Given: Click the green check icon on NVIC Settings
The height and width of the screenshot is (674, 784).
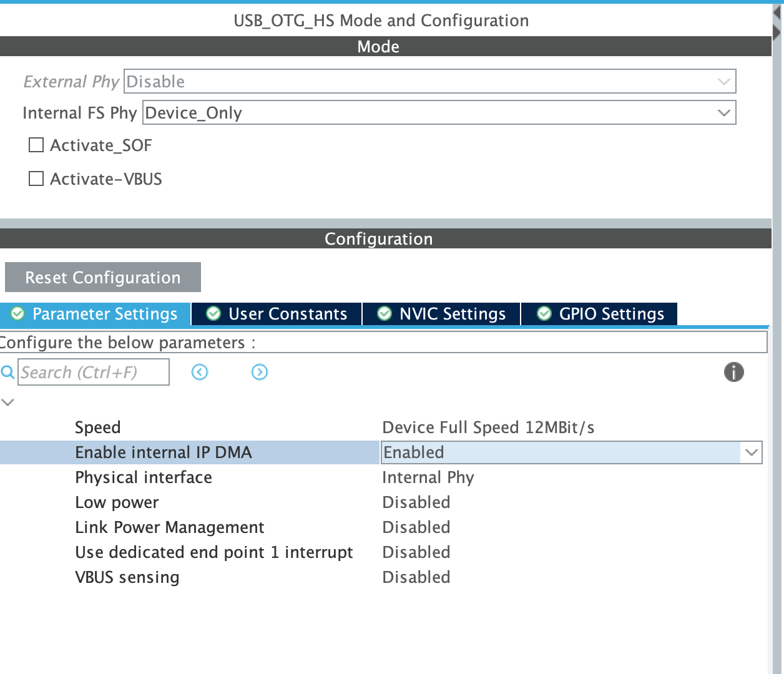Looking at the screenshot, I should 384,314.
